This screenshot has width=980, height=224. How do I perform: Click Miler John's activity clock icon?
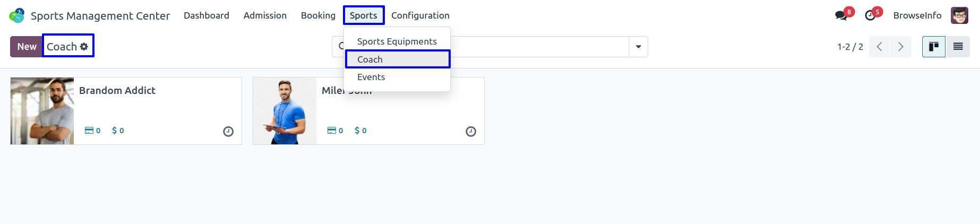pos(471,132)
